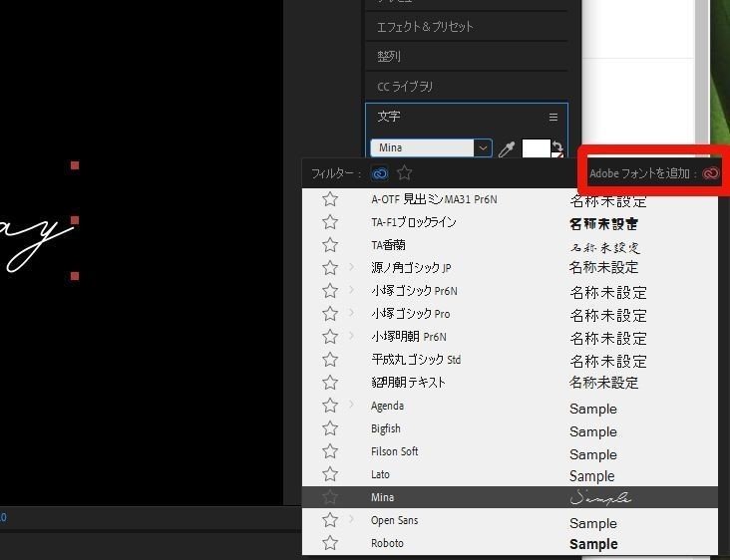
Task: Star the TA香蘭 font
Action: (330, 245)
